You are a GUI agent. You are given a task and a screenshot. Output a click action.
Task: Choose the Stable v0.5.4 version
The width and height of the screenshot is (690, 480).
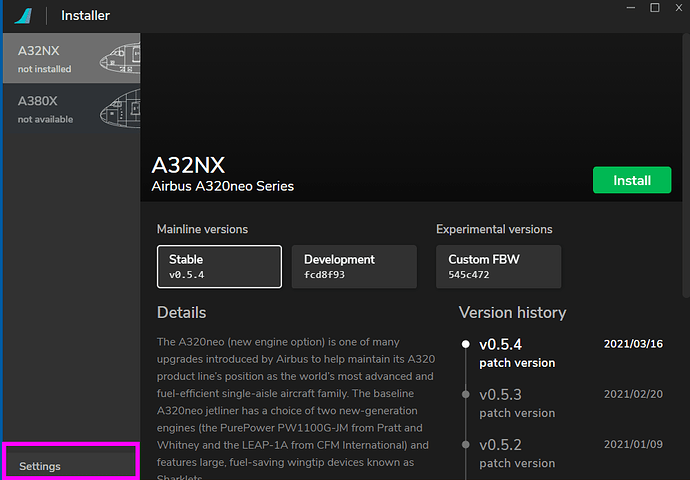click(x=219, y=267)
